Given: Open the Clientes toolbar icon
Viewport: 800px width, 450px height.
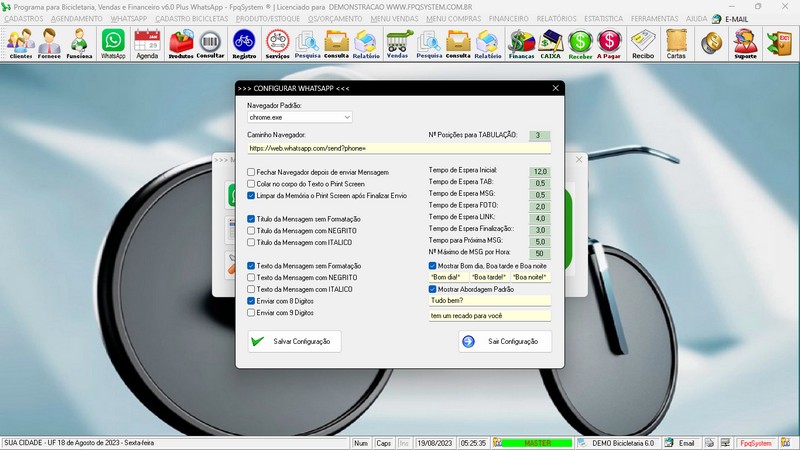Looking at the screenshot, I should (x=20, y=43).
